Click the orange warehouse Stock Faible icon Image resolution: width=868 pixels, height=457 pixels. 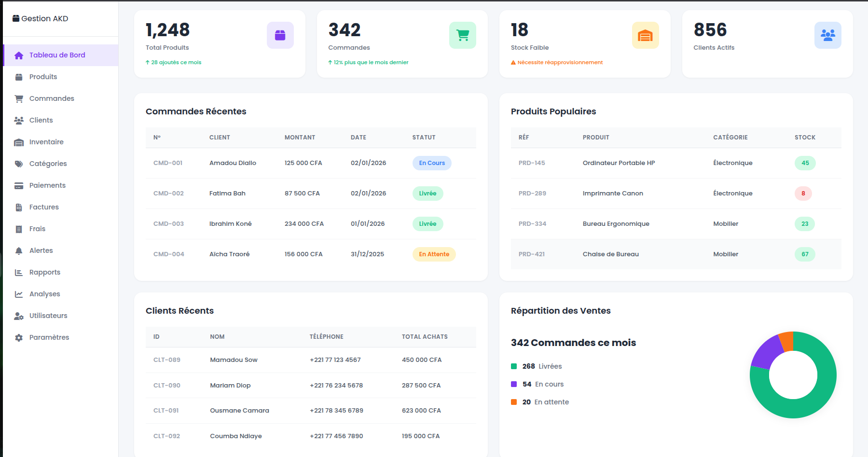click(x=645, y=35)
